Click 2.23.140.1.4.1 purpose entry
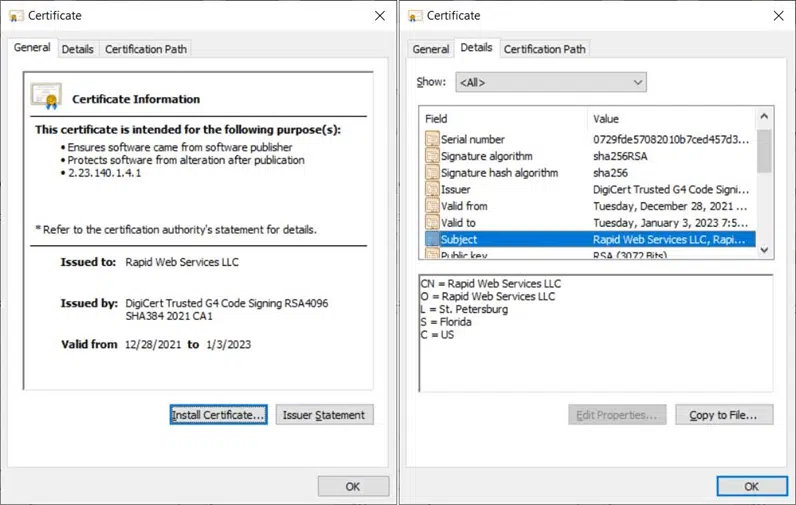 tap(105, 173)
